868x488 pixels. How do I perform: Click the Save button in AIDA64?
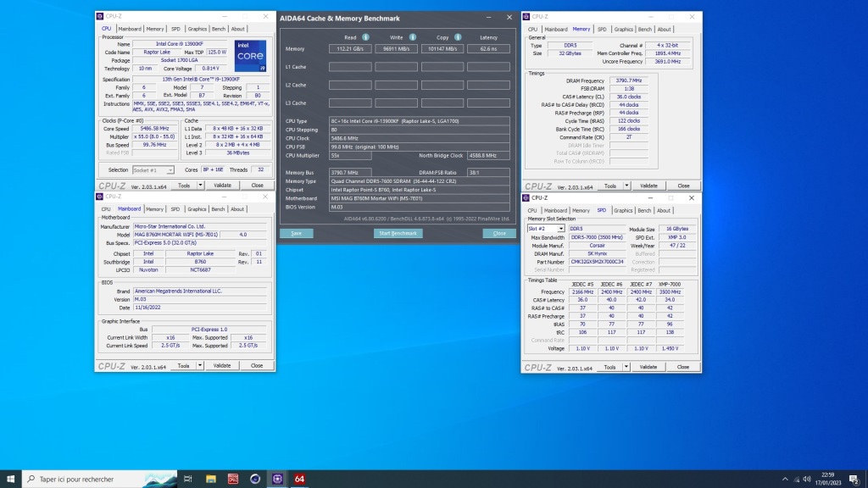pyautogui.click(x=297, y=233)
